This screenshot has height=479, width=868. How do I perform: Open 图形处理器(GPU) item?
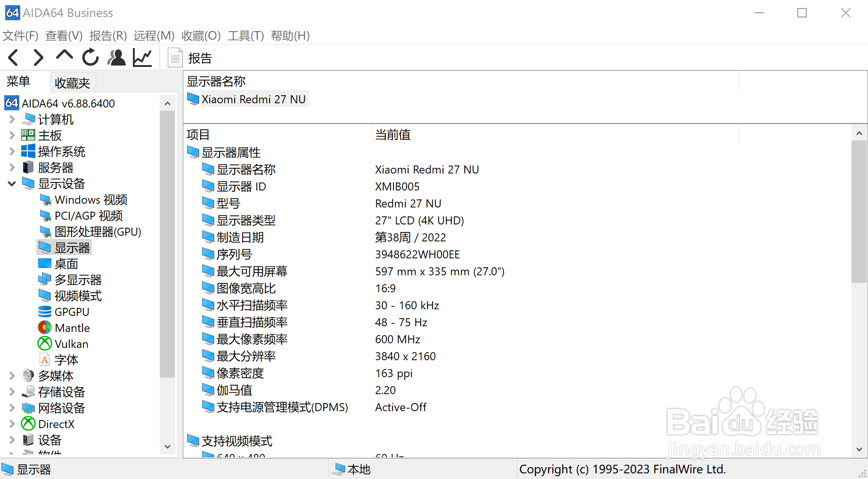[x=98, y=231]
